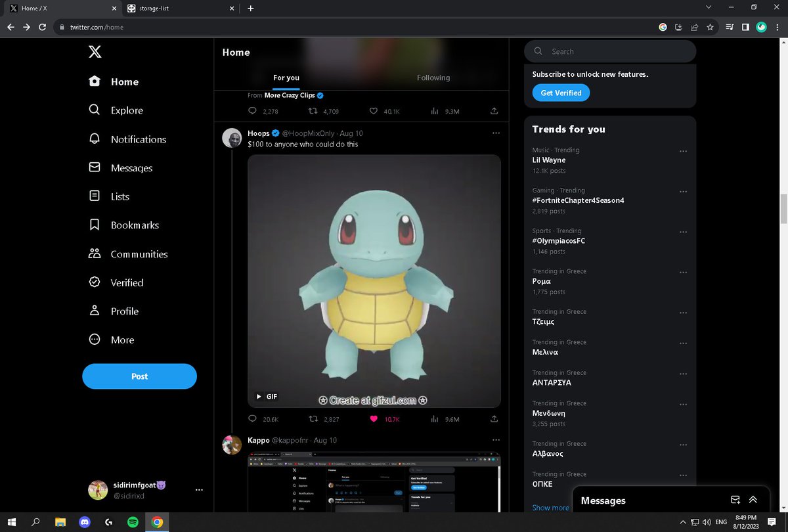Open the Explore page

(116, 110)
